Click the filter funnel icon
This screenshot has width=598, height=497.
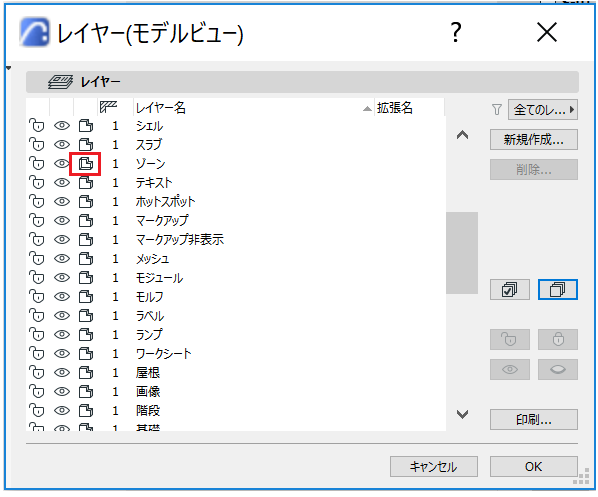point(497,110)
